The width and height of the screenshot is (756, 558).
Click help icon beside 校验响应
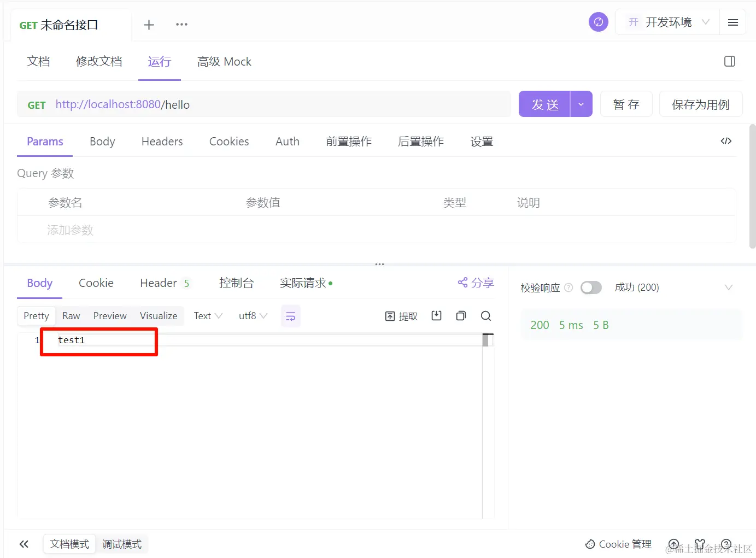pos(569,287)
